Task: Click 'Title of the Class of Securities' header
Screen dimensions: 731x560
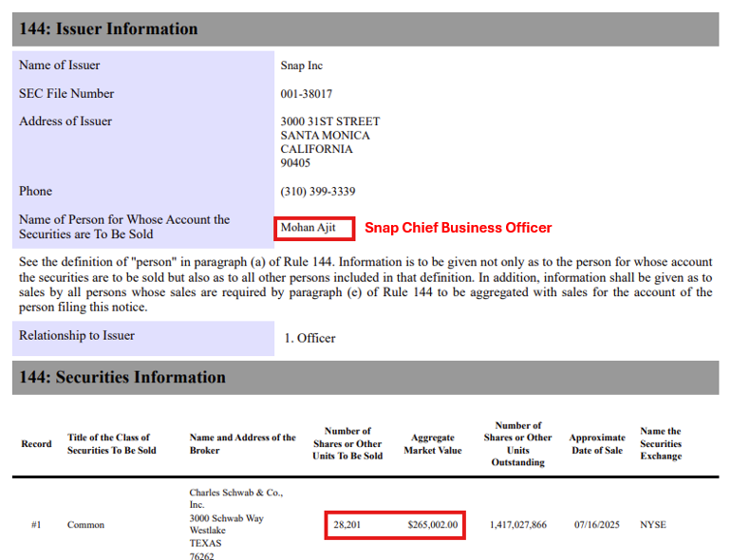Action: (x=111, y=444)
